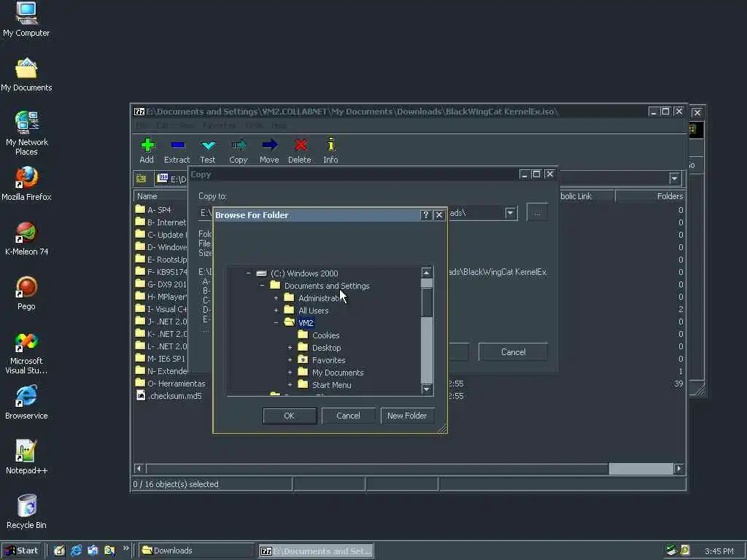Switch to Downloads taskbar button
Image resolution: width=747 pixels, height=560 pixels.
[196, 551]
